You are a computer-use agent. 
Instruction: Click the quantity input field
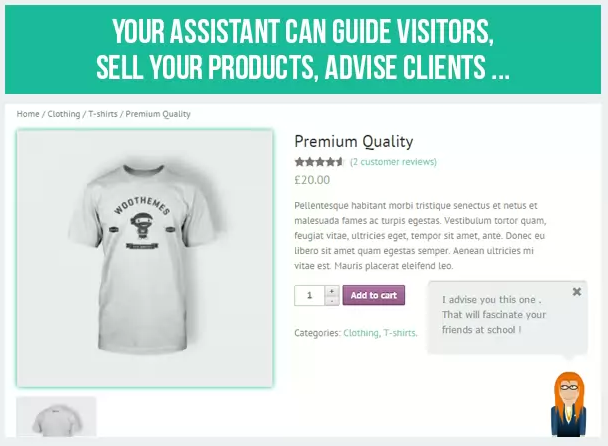(x=309, y=296)
